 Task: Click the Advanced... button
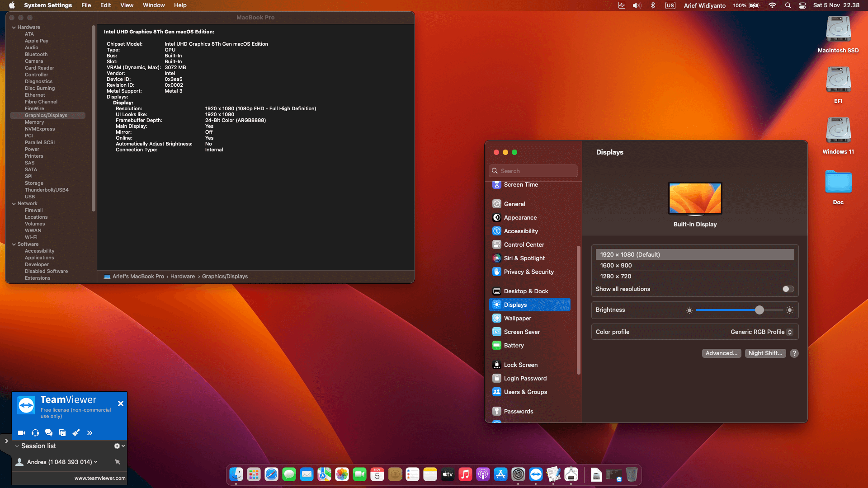pyautogui.click(x=722, y=353)
